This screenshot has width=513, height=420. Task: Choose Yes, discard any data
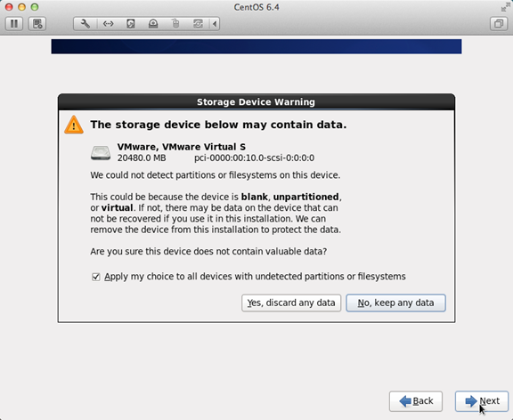[x=291, y=303]
